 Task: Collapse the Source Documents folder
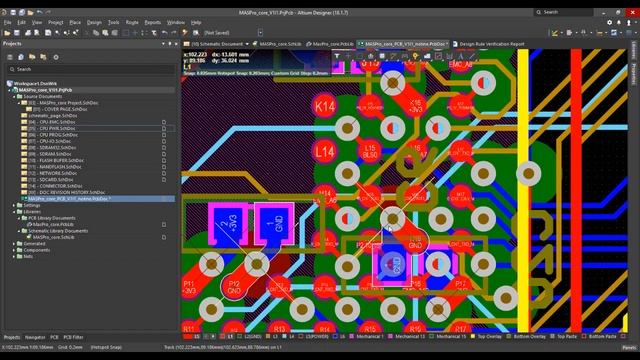pyautogui.click(x=14, y=96)
